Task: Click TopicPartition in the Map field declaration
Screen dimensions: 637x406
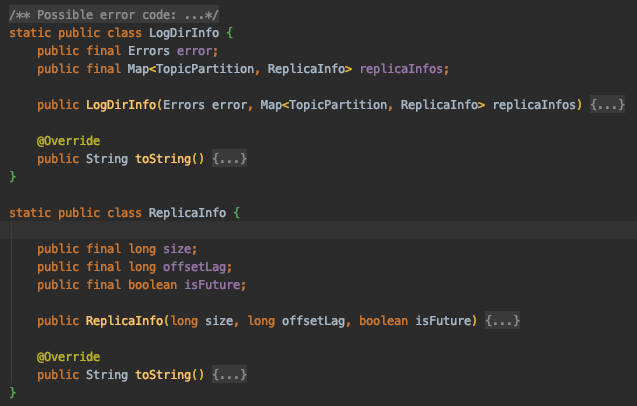Action: pos(205,69)
